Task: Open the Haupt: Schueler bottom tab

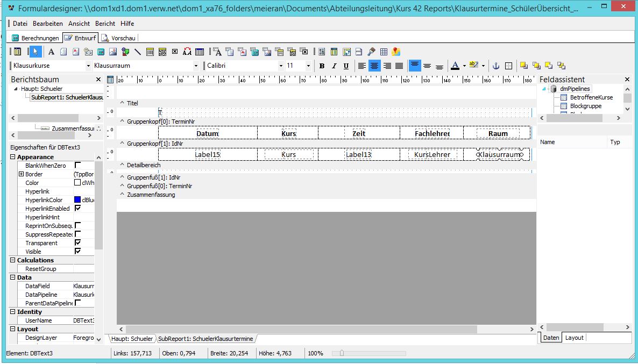Action: tap(132, 339)
